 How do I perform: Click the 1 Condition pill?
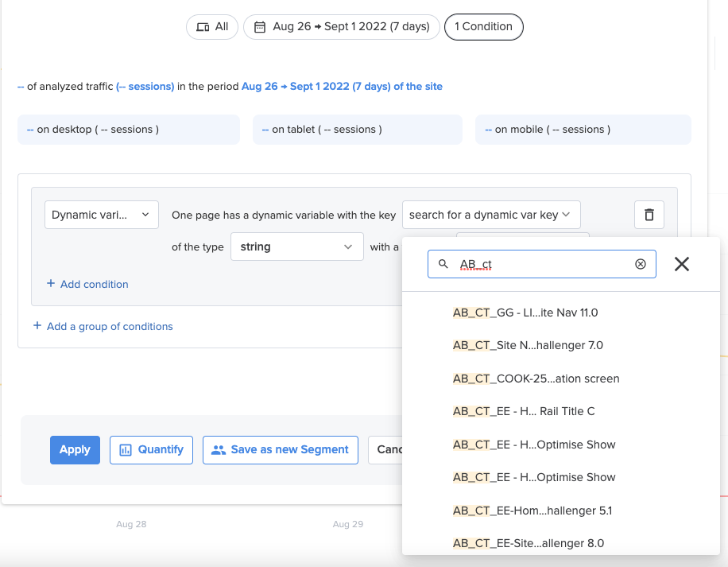tap(484, 27)
